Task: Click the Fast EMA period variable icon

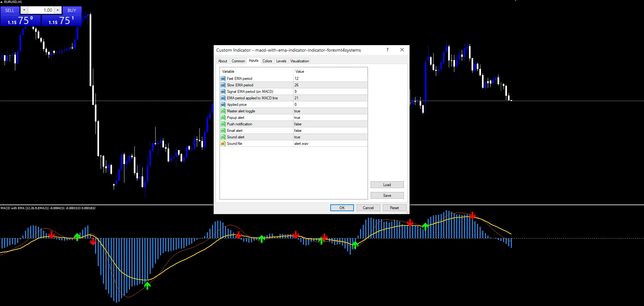Action: point(223,79)
